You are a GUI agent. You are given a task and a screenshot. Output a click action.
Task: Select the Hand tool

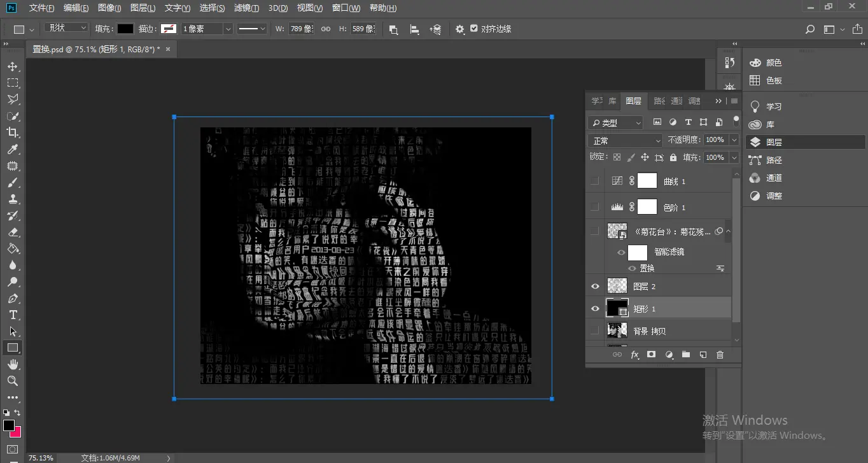coord(13,364)
